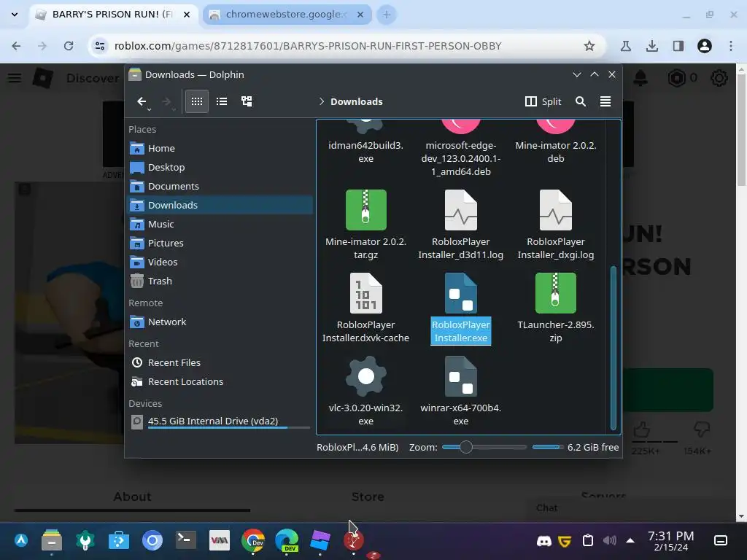Switch to BARRY'S PRISON RUN tab
The image size is (747, 560).
tap(112, 15)
